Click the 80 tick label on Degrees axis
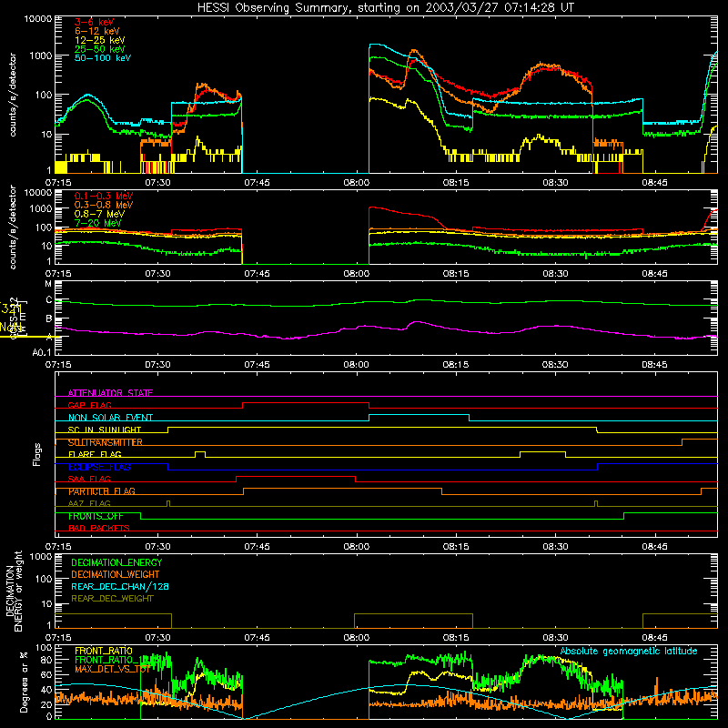The height and width of the screenshot is (728, 728). pos(46,660)
